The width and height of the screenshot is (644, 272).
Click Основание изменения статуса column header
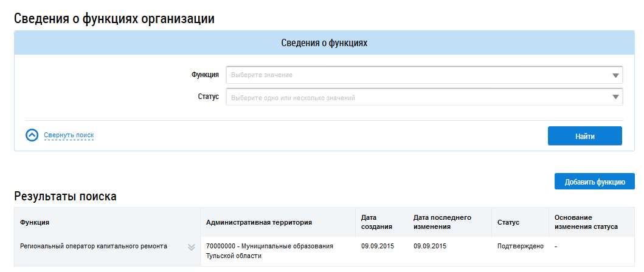(x=586, y=222)
